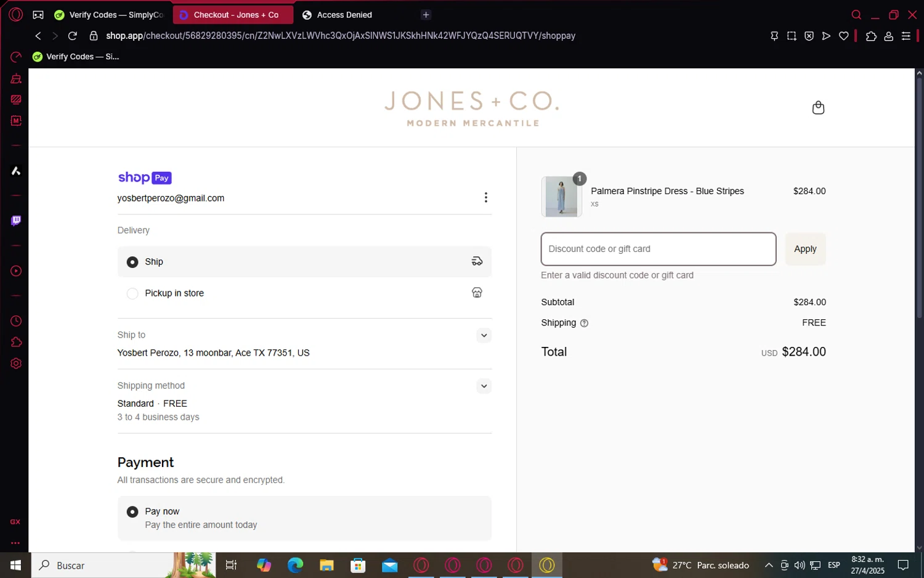Go forward to the next page
This screenshot has height=578, width=924.
[x=55, y=36]
